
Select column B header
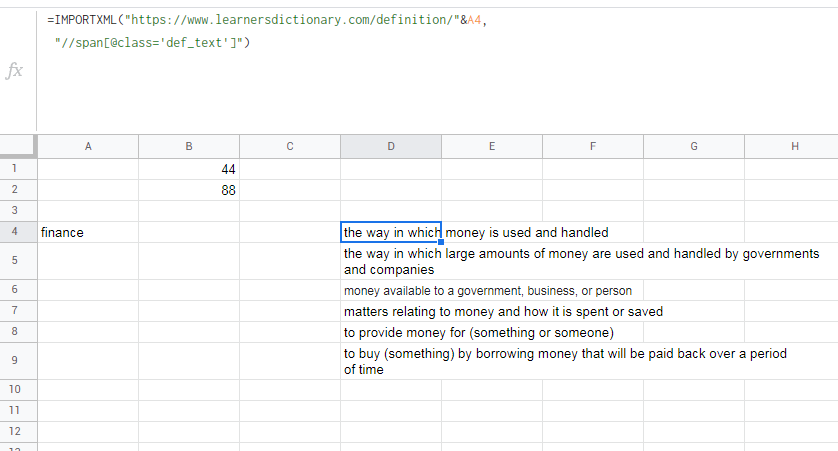(189, 146)
